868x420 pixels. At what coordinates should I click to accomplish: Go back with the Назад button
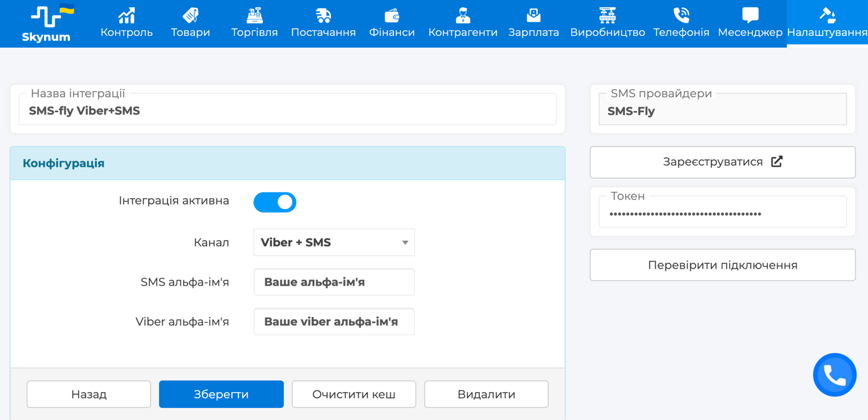tap(89, 395)
